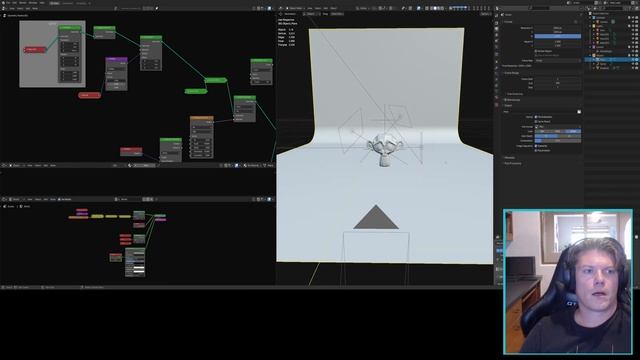Open the Select Box drag dropdown in tool settings
The height and width of the screenshot is (360, 640).
click(337, 14)
